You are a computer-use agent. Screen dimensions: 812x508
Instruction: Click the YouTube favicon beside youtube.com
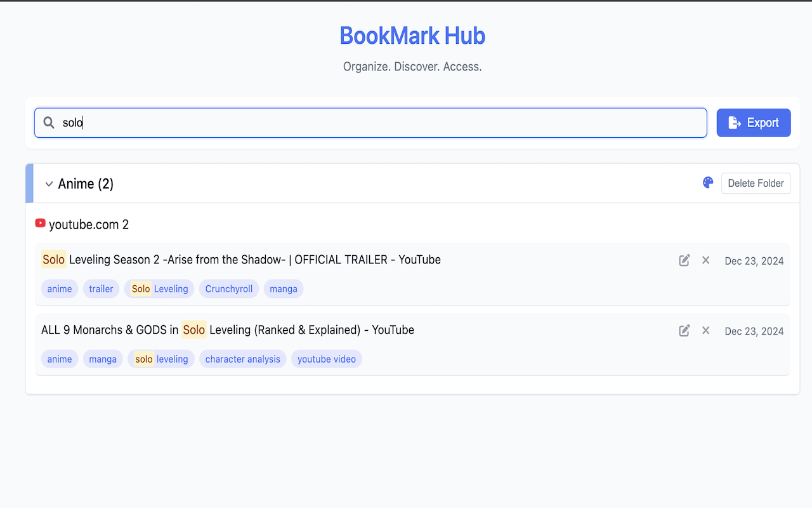(x=40, y=223)
